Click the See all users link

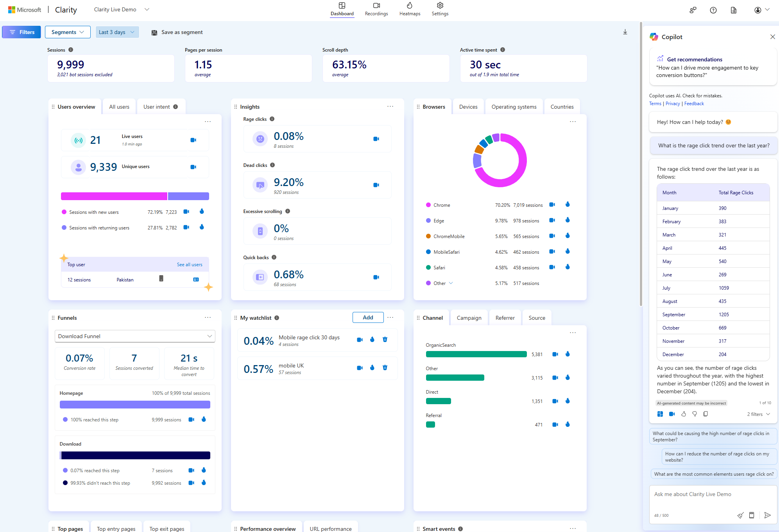[190, 265]
